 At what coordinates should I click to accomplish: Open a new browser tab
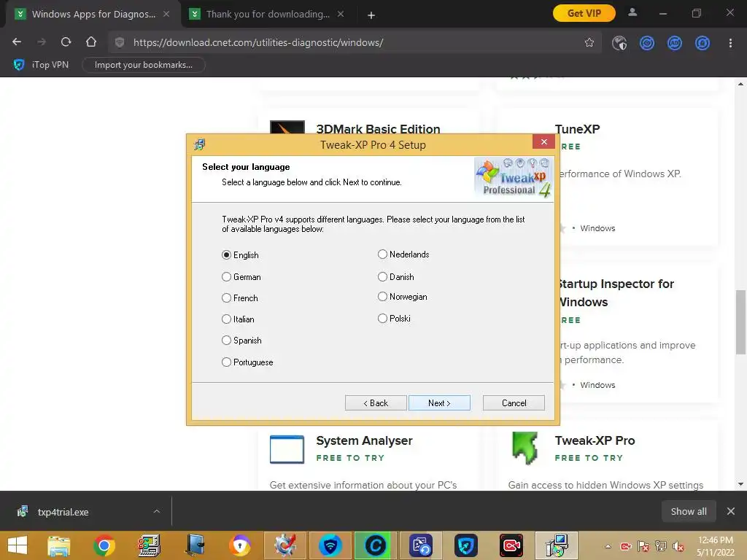pyautogui.click(x=371, y=15)
